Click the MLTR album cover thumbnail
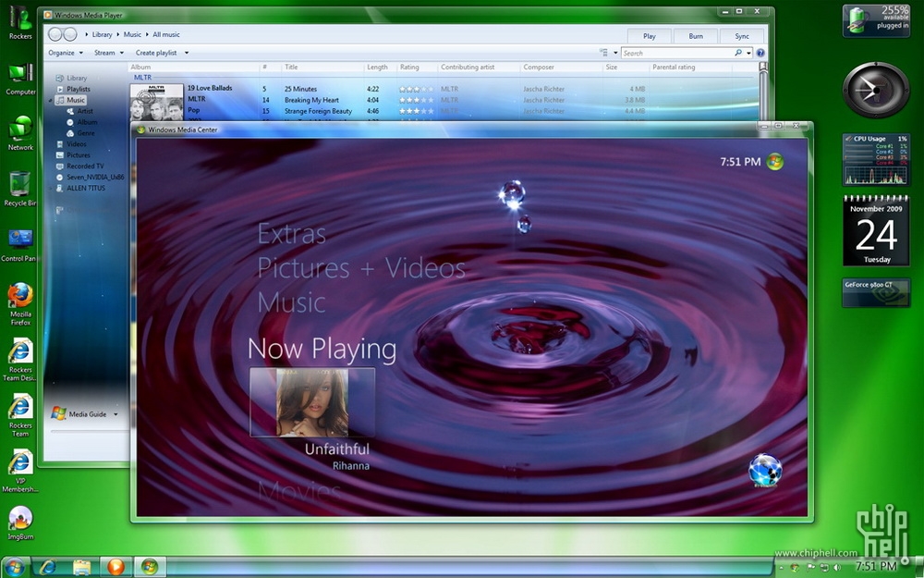The width and height of the screenshot is (924, 578). click(x=157, y=103)
